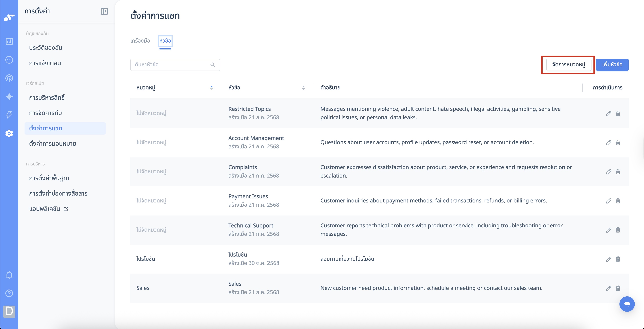Open the sparkle AI icon

coord(9,96)
